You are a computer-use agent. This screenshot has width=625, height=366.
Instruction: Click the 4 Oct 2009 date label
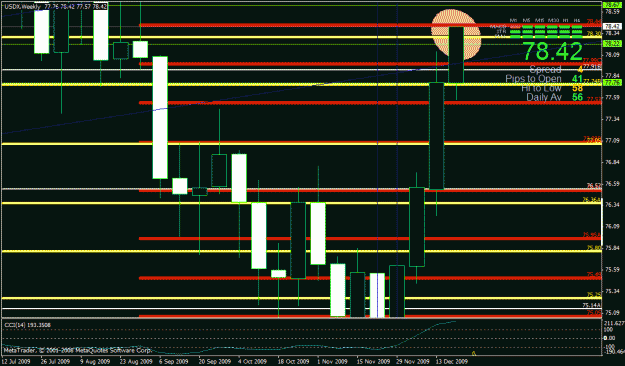click(252, 362)
